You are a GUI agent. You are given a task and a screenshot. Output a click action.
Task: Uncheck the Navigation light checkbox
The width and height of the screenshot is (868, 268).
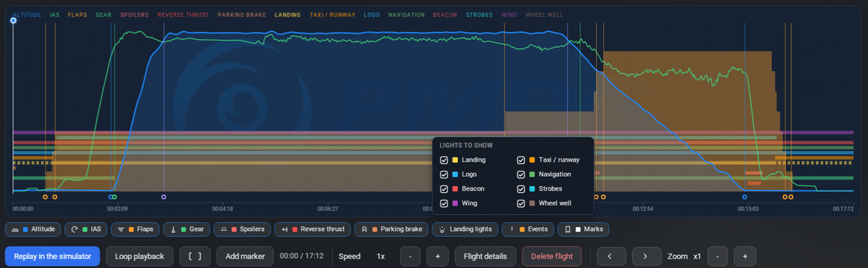coord(522,174)
